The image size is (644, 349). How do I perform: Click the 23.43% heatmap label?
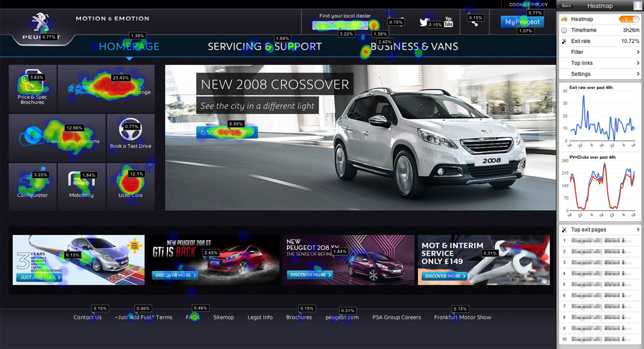[x=121, y=78]
